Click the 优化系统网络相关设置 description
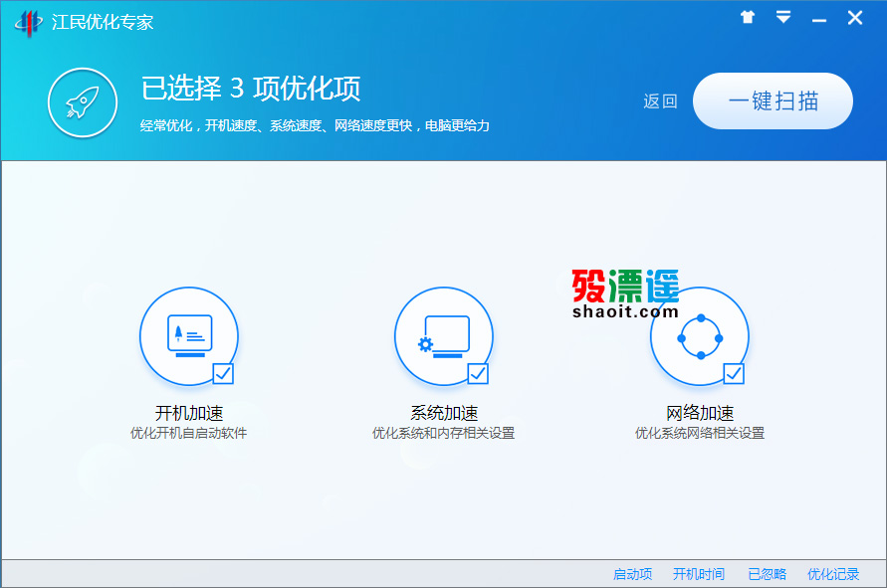Viewport: 887px width, 588px height. point(700,433)
